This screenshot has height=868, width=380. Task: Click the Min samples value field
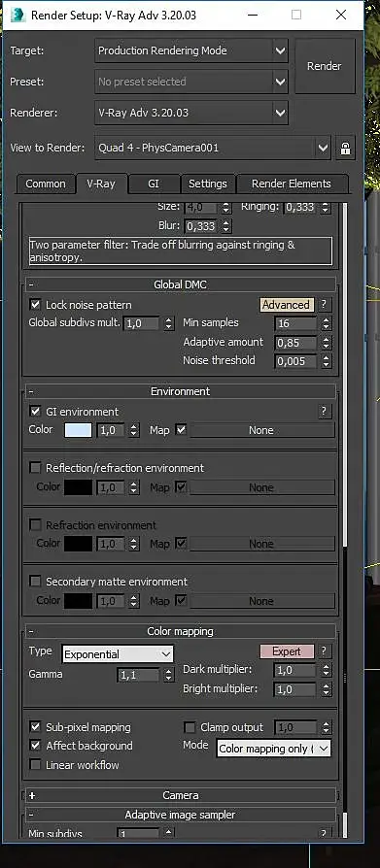coord(296,324)
